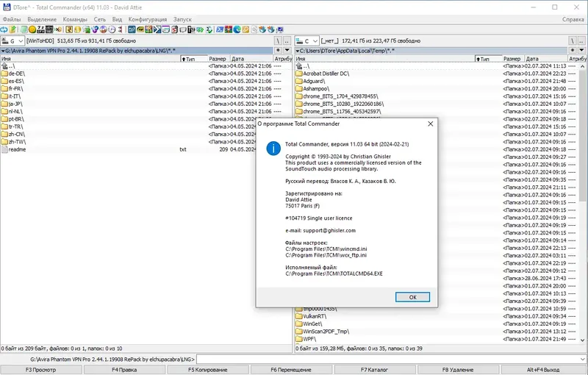This screenshot has width=588, height=375.
Task: Click the F6 Перемещение button
Action: [291, 370]
